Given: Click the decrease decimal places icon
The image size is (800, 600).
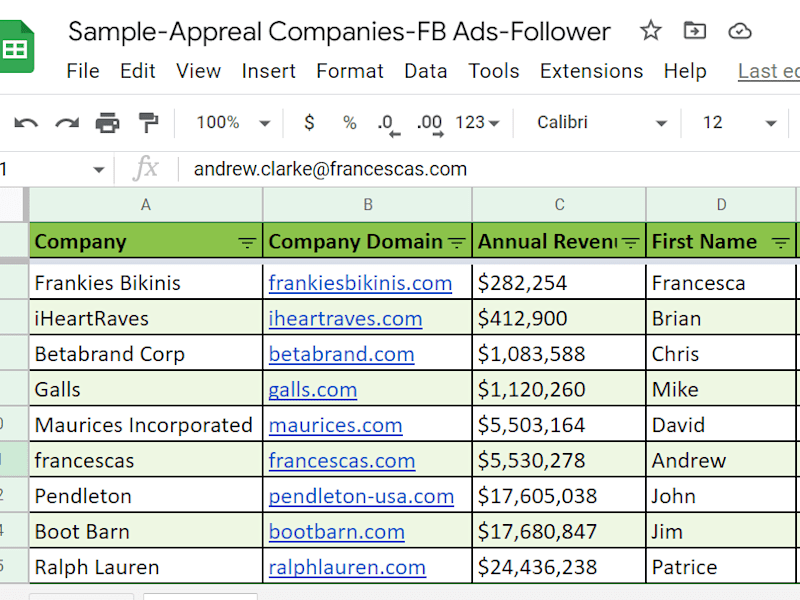Looking at the screenshot, I should pyautogui.click(x=389, y=125).
